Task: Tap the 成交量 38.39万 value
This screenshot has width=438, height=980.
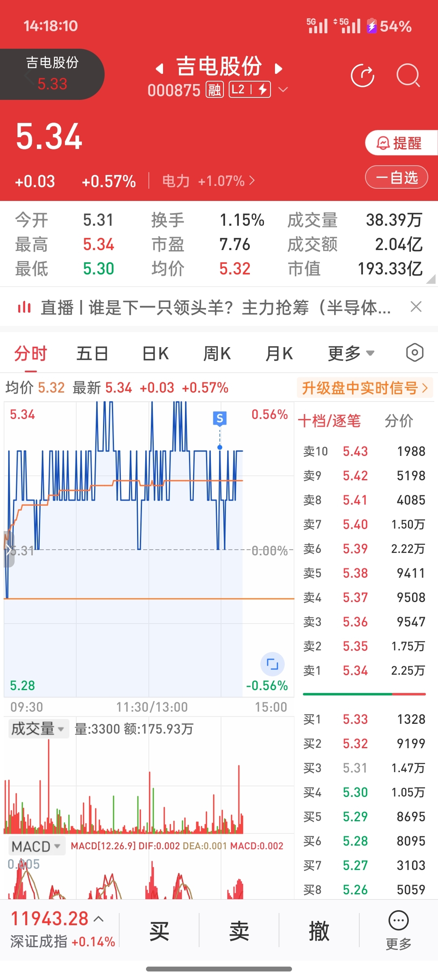Action: pos(394,220)
